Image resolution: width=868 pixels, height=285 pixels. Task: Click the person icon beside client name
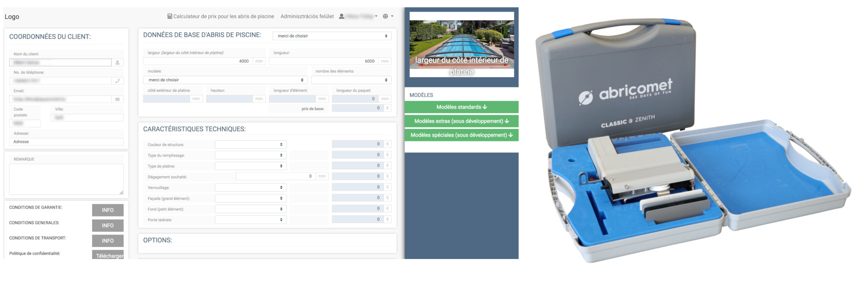(117, 63)
